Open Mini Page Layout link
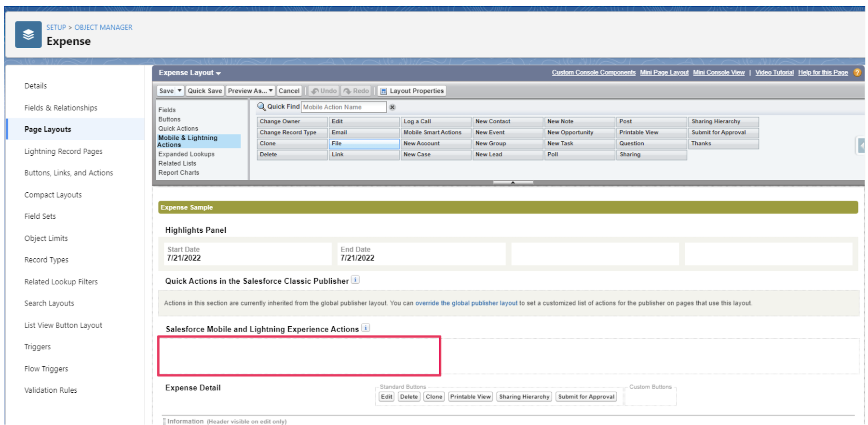Image resolution: width=868 pixels, height=425 pixels. coord(664,72)
